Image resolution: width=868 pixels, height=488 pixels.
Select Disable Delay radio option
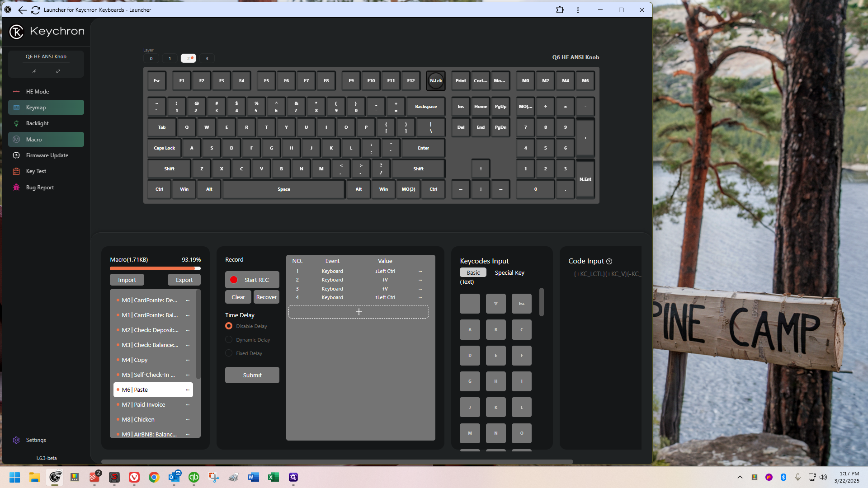click(x=229, y=326)
